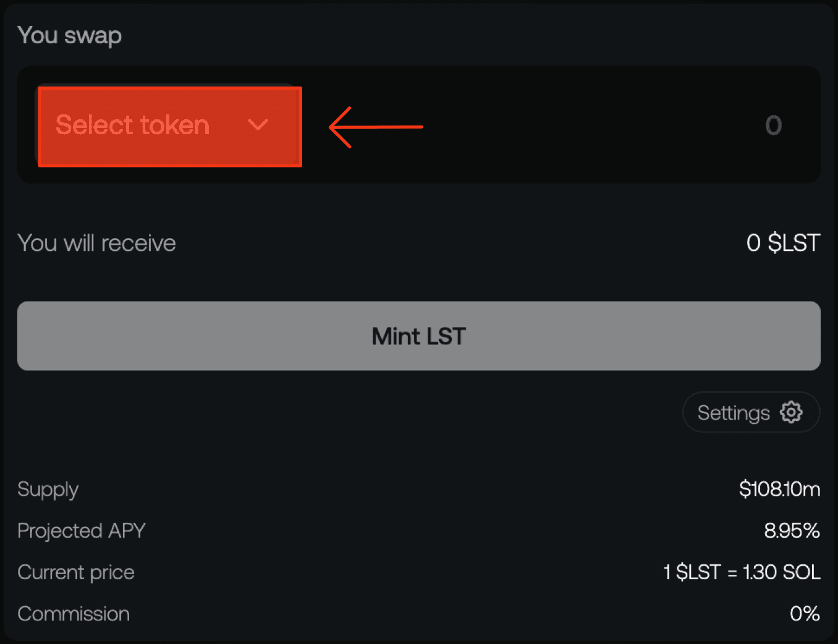Screen dimensions: 838x644
Task: Click the Settings text label
Action: (734, 413)
